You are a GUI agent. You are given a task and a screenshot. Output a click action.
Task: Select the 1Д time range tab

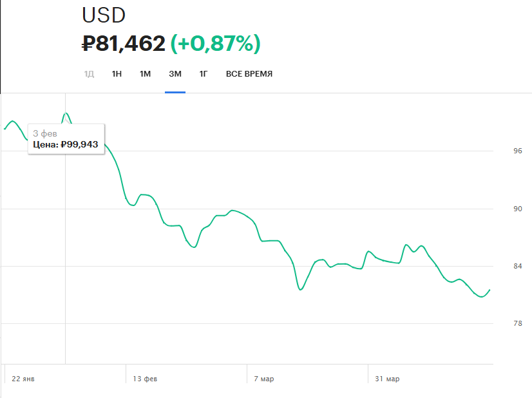[89, 74]
